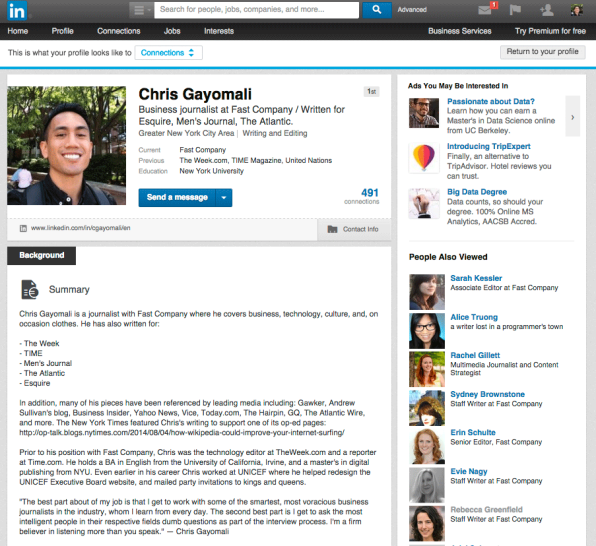The width and height of the screenshot is (596, 546).
Task: Open the Business Services menu
Action: [x=460, y=31]
